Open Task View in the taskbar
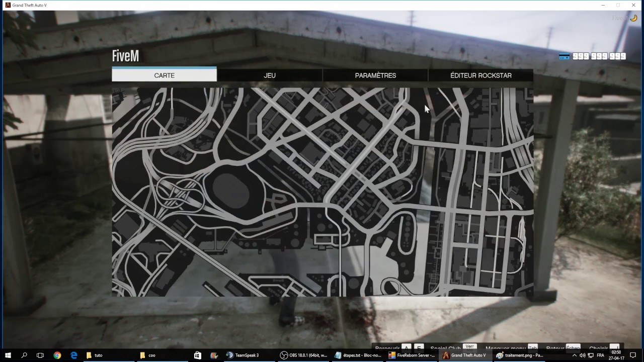Viewport: 644px width, 362px height. pyautogui.click(x=40, y=355)
